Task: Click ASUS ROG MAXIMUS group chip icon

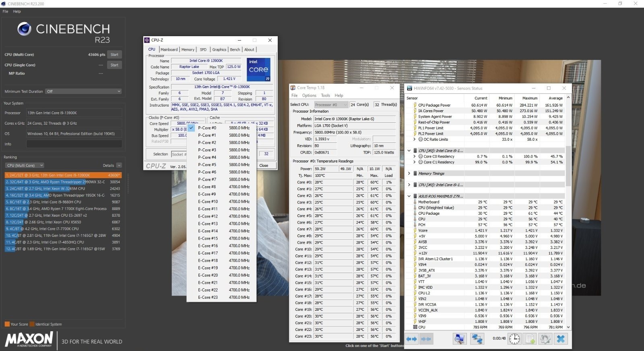Action: click(415, 196)
